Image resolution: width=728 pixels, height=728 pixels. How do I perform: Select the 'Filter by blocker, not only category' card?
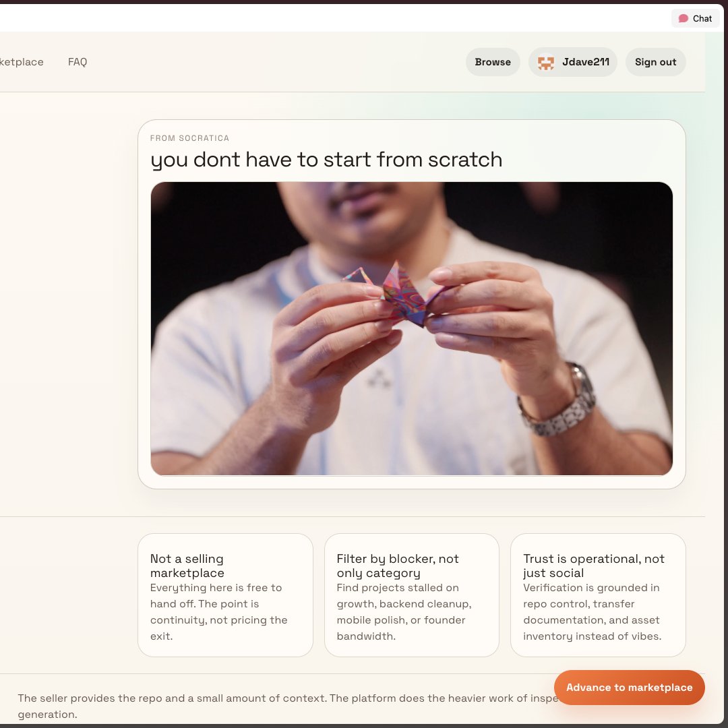411,595
